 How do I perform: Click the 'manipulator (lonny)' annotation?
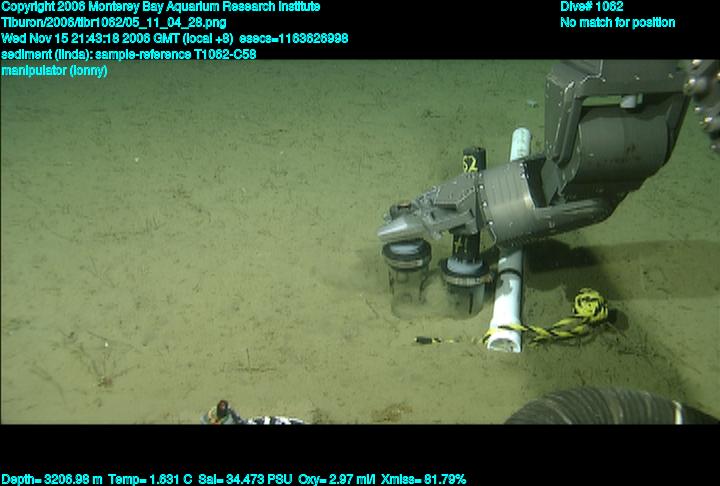tap(54, 70)
